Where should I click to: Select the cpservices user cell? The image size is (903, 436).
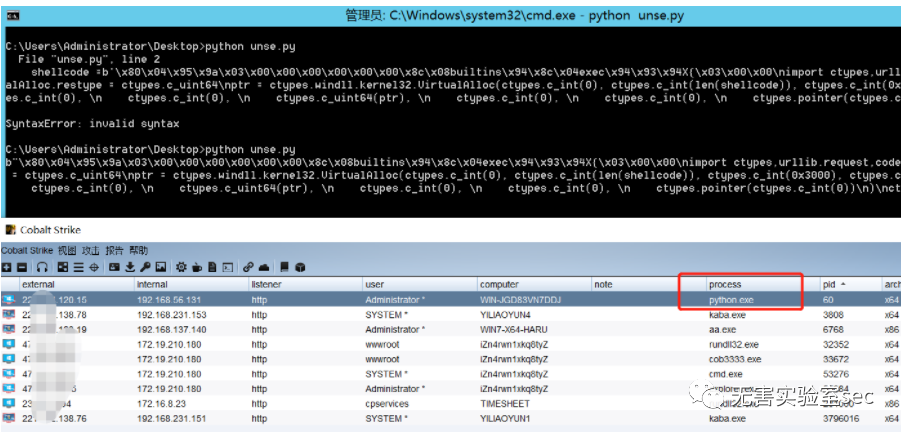point(387,404)
